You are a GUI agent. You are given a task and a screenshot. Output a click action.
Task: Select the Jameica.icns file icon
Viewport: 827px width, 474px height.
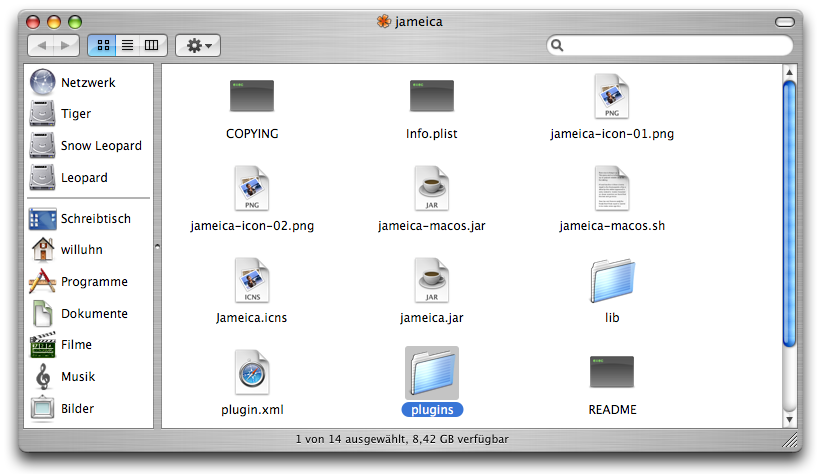point(252,280)
